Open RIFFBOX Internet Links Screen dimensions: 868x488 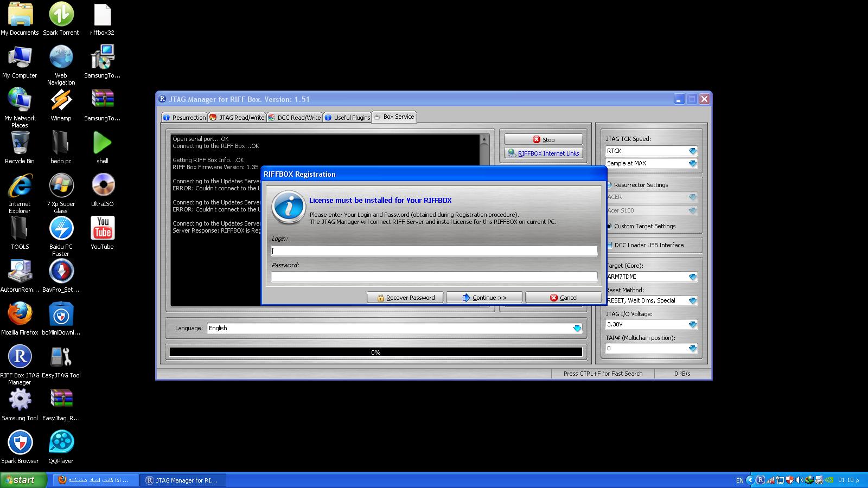543,153
